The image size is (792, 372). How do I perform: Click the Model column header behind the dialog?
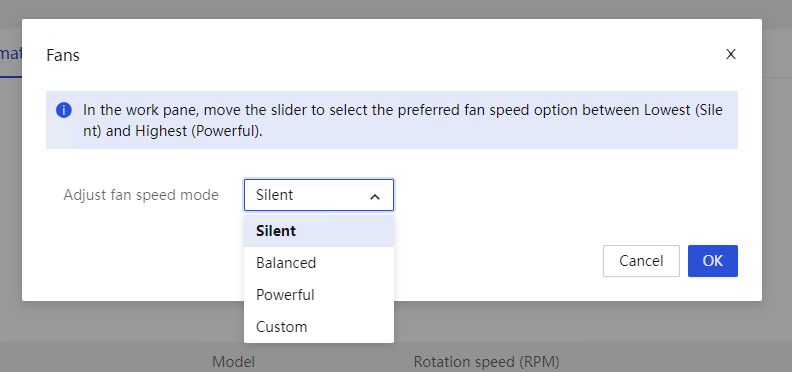coord(233,362)
